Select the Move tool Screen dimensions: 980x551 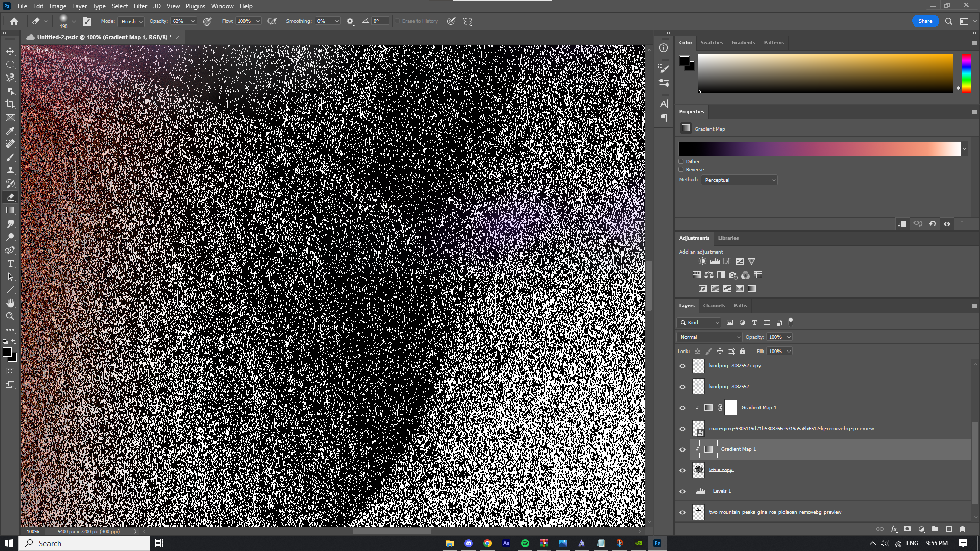coord(10,51)
